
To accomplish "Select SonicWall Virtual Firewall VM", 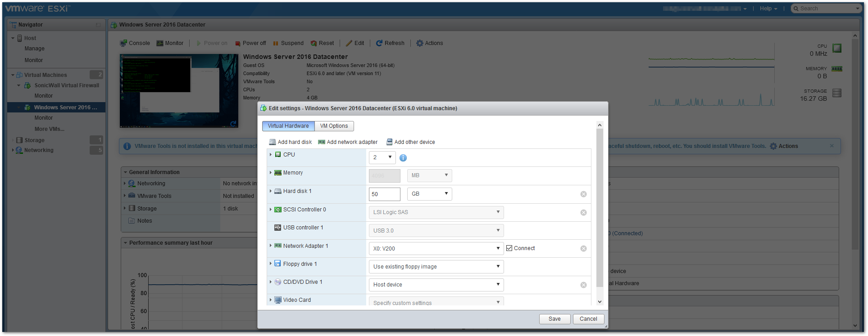I will [67, 85].
